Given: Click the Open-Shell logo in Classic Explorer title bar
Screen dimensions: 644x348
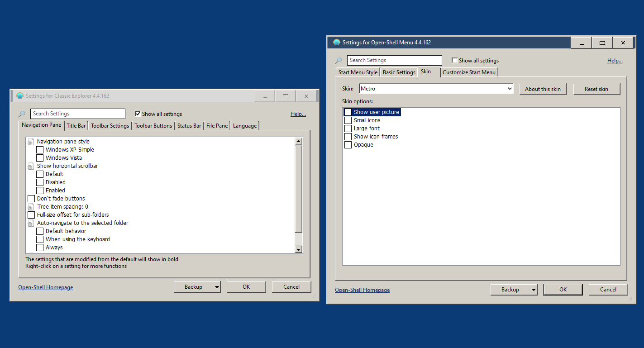Looking at the screenshot, I should tap(19, 95).
